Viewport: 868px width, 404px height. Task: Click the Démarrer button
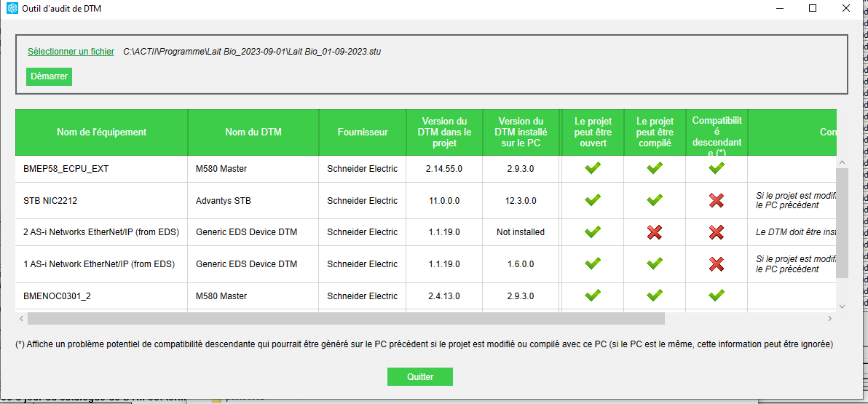49,76
